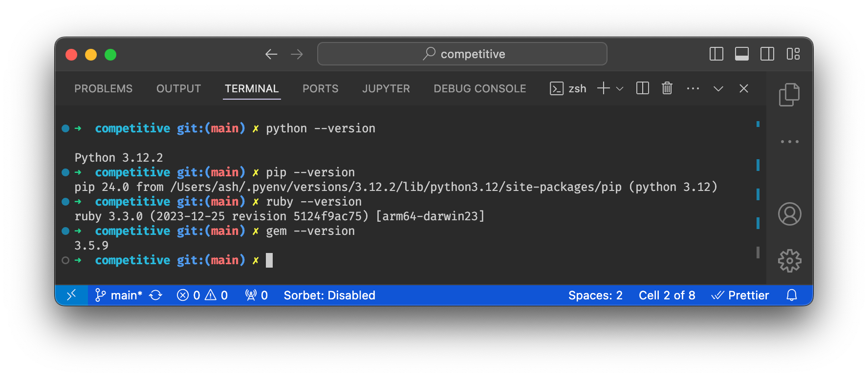Screen dimensions: 868x378
Task: Select the command decoration dot beside 'ruby --version'
Action: (x=65, y=202)
